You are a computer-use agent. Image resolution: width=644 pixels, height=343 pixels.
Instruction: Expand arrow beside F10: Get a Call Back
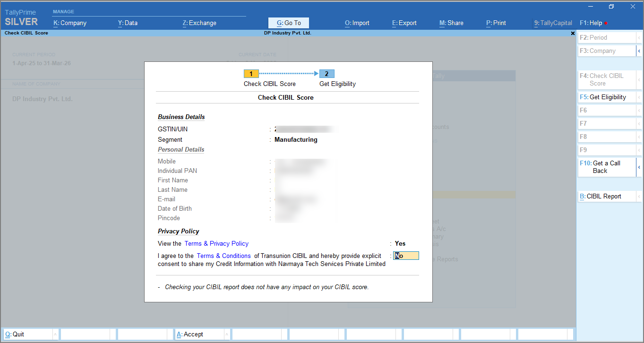pyautogui.click(x=639, y=167)
